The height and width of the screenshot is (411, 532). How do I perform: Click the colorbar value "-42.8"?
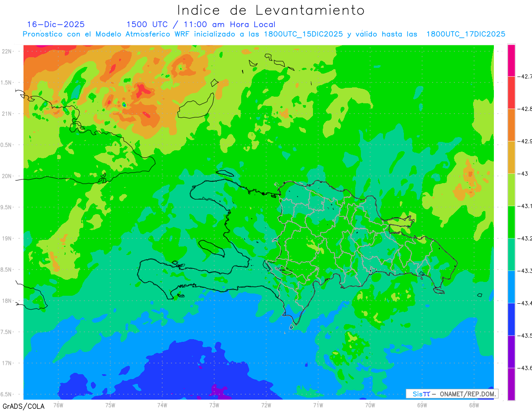click(x=526, y=109)
